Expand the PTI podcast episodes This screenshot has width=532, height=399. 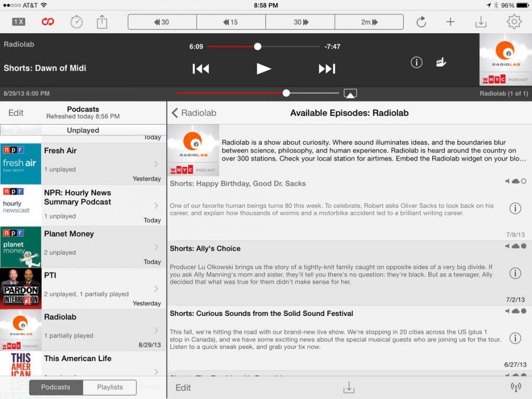[157, 289]
